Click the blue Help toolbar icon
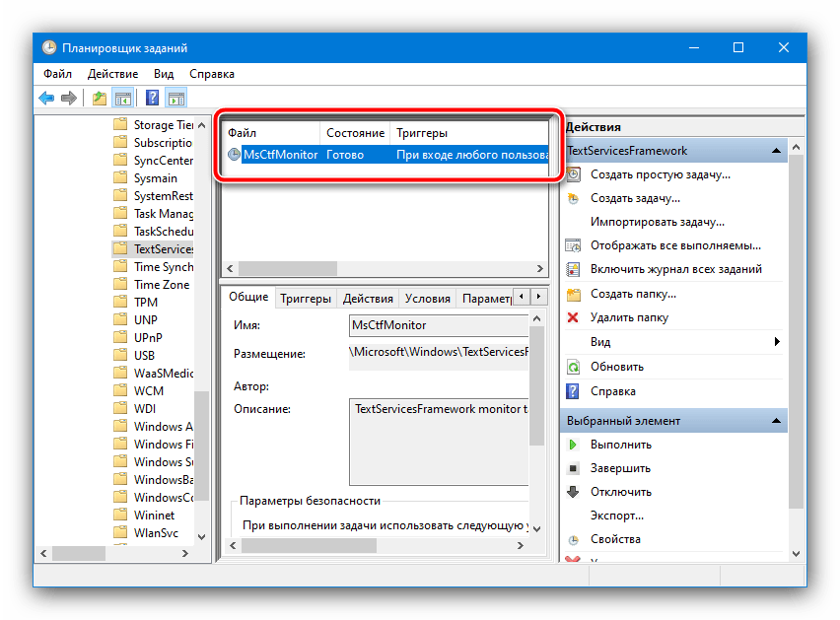The image size is (840, 620). [x=152, y=98]
